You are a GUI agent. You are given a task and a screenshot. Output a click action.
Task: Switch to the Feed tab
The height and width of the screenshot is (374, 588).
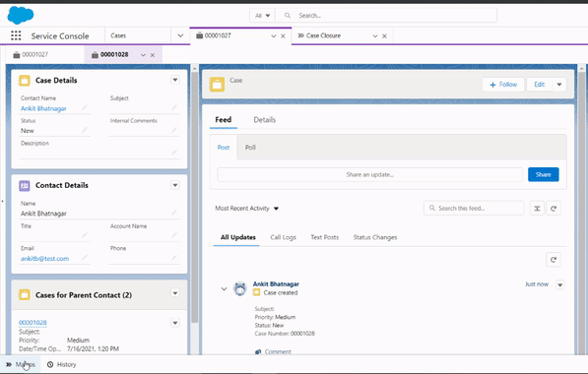[x=224, y=119]
